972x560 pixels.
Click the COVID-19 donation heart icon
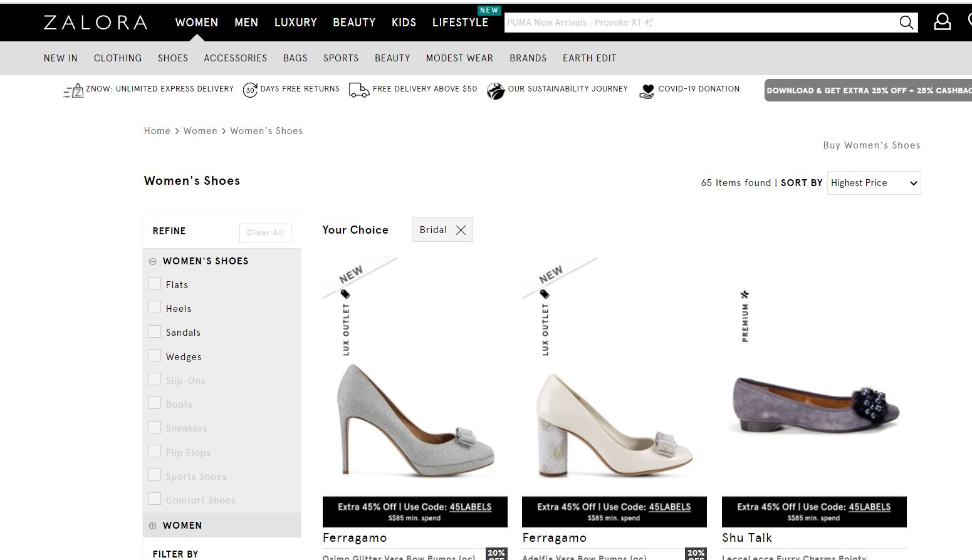(647, 91)
